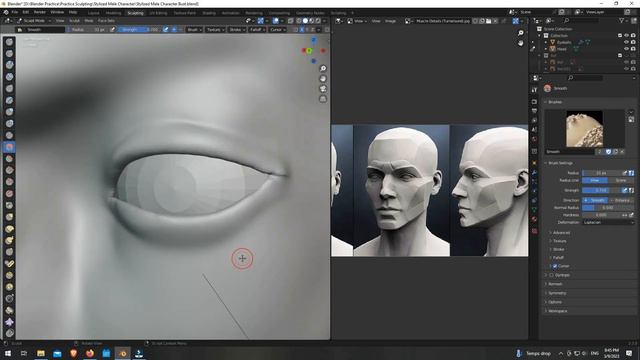Click the Head object icon in outliner

(x=553, y=49)
